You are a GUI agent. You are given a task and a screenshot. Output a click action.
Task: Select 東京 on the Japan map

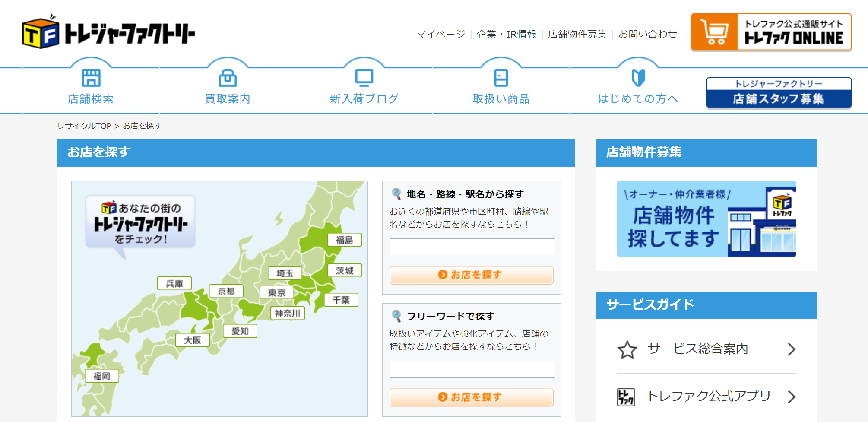(277, 292)
